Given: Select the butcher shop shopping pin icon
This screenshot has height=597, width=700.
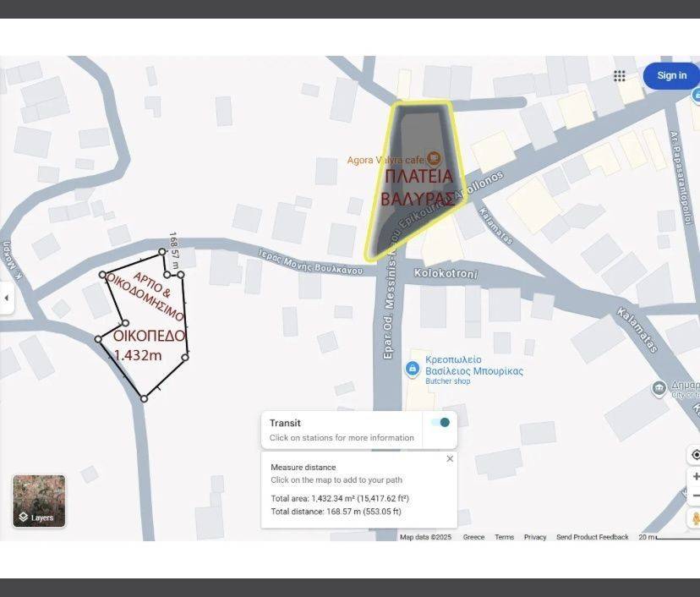Looking at the screenshot, I should [x=412, y=369].
